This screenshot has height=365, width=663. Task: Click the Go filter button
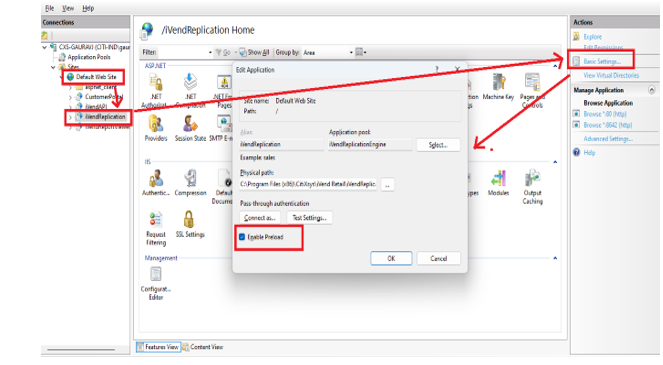coord(223,52)
